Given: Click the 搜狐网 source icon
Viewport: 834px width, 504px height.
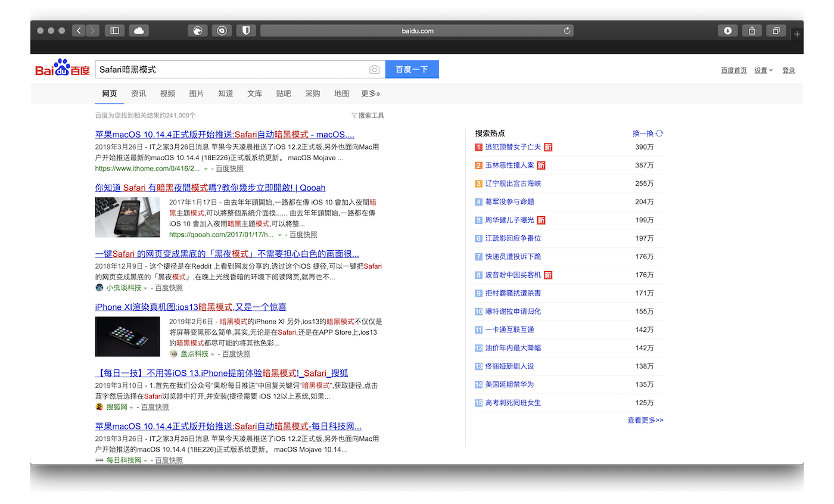Looking at the screenshot, I should point(99,407).
